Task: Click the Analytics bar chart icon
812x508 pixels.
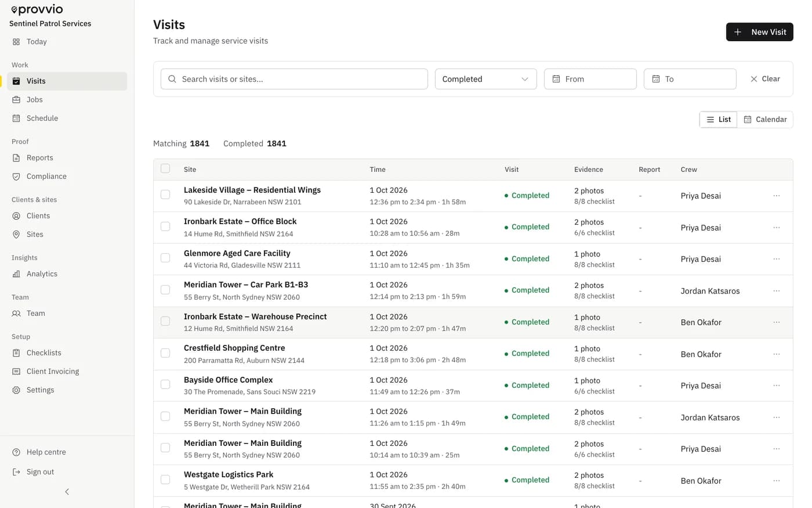Action: pos(16,274)
